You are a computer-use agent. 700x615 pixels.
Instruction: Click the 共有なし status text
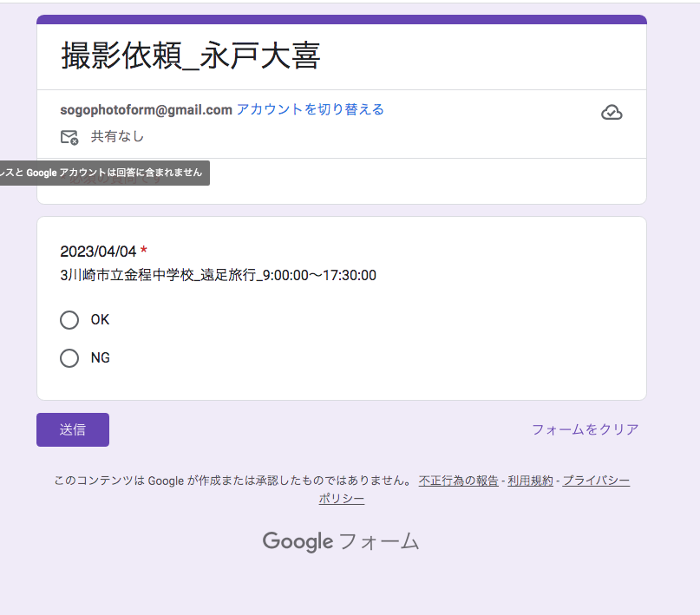tap(117, 137)
